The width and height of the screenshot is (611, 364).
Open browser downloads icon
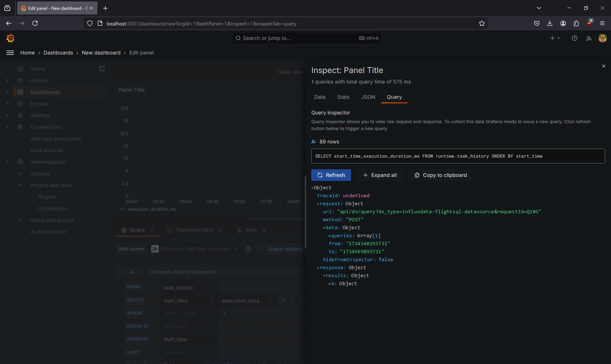550,24
